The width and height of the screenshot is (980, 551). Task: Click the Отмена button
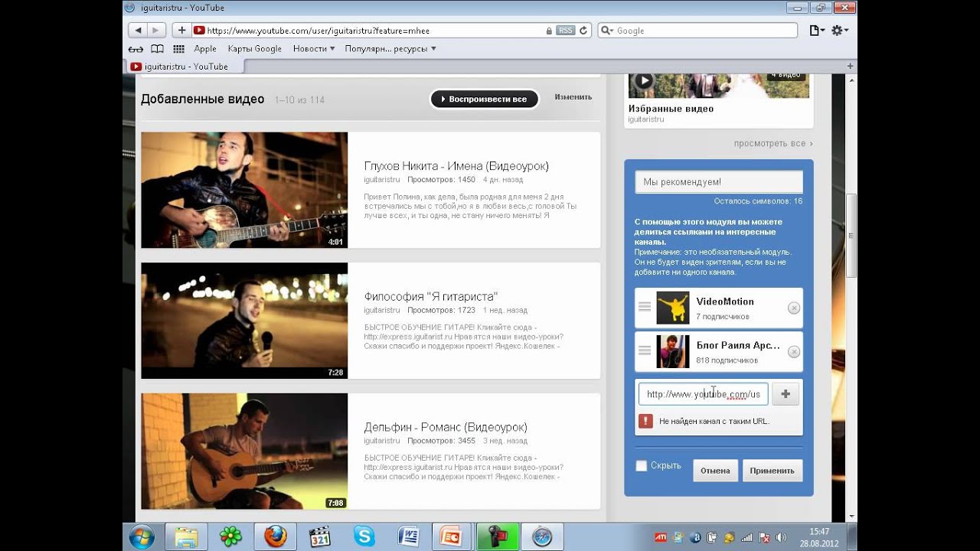point(715,471)
